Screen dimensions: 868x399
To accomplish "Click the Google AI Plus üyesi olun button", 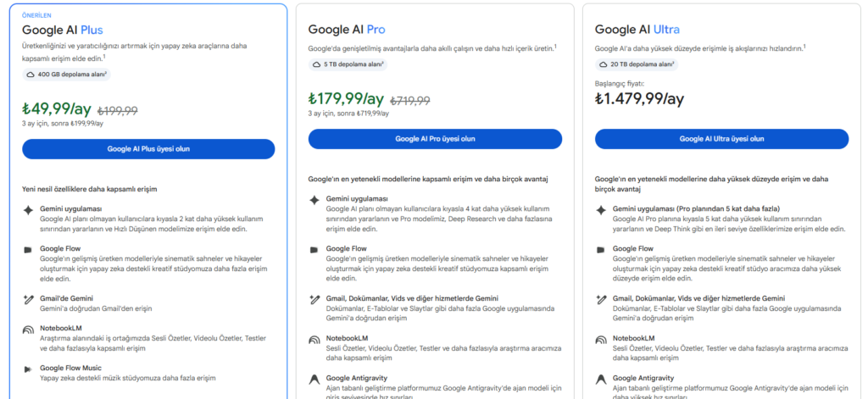I will pos(148,149).
